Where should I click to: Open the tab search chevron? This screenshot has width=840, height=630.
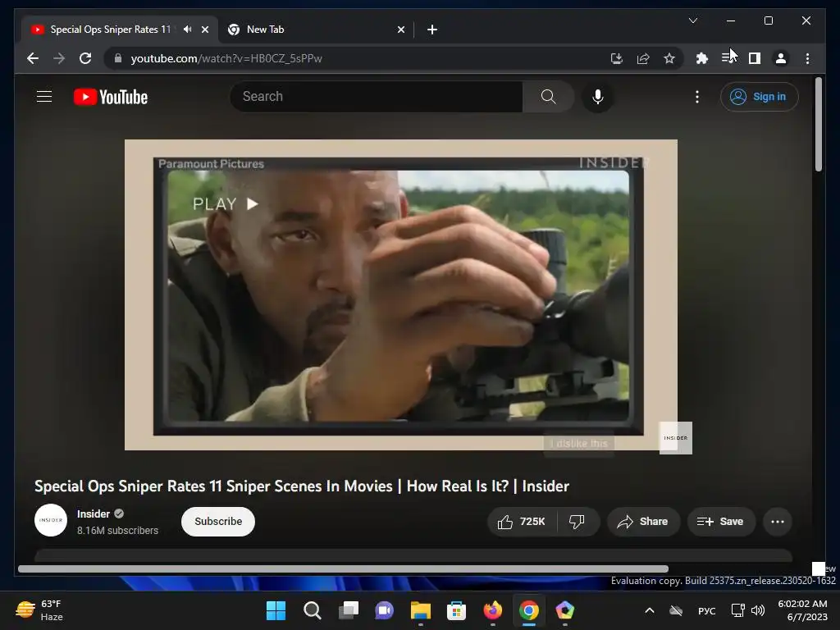click(x=692, y=21)
